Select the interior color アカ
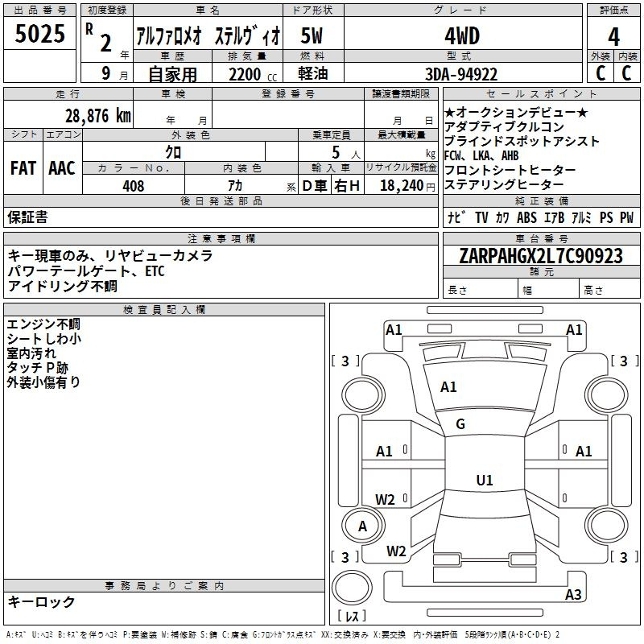 click(235, 186)
